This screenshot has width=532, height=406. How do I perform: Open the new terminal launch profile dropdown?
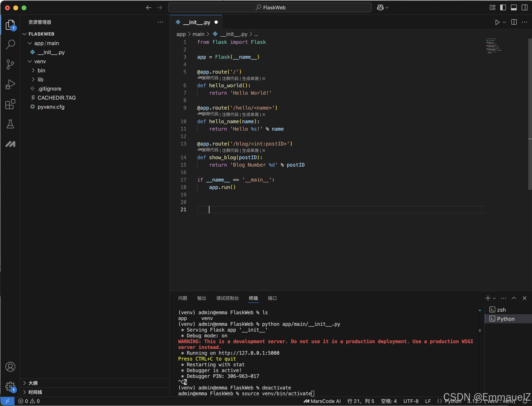point(494,298)
